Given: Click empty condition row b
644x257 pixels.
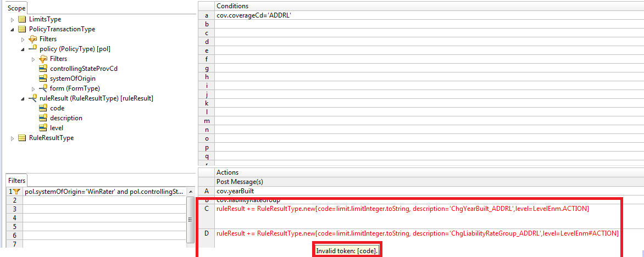Looking at the screenshot, I should (429, 24).
